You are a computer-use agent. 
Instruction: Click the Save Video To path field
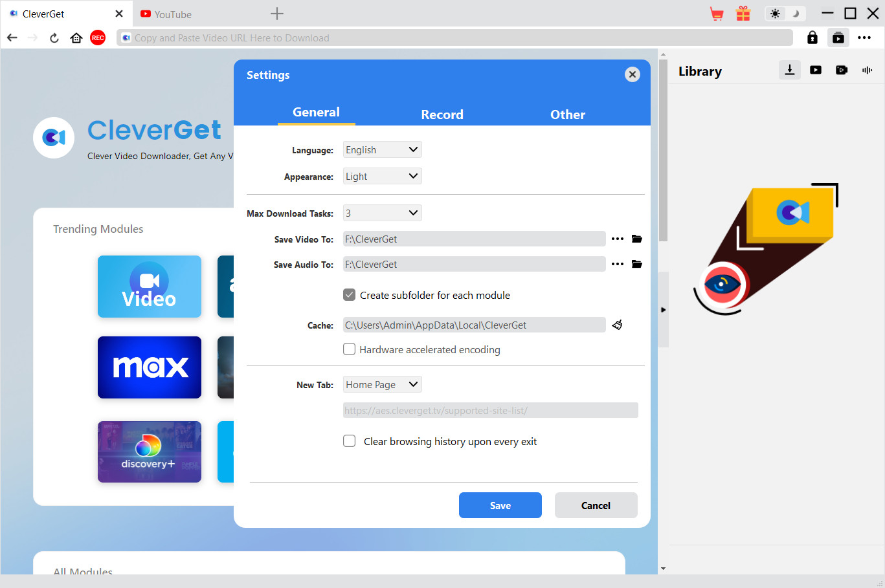tap(475, 239)
